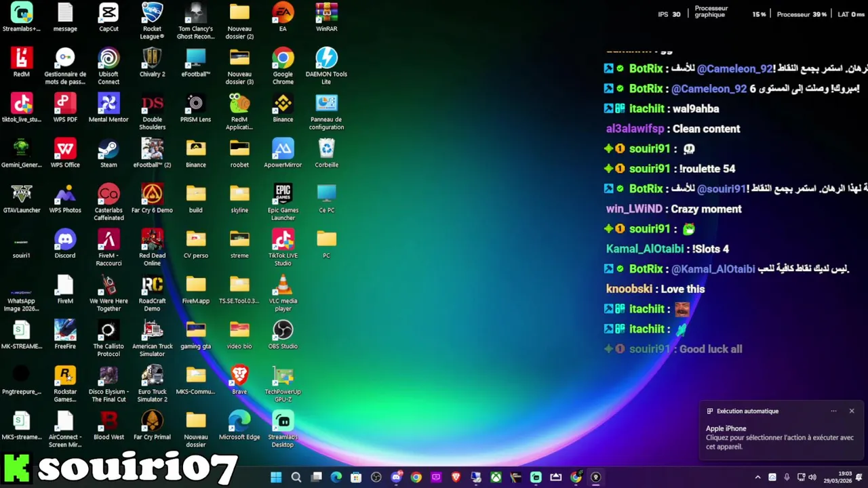Viewport: 868px width, 488px height.
Task: Click the "Crazy moment" chat message
Action: coord(706,209)
